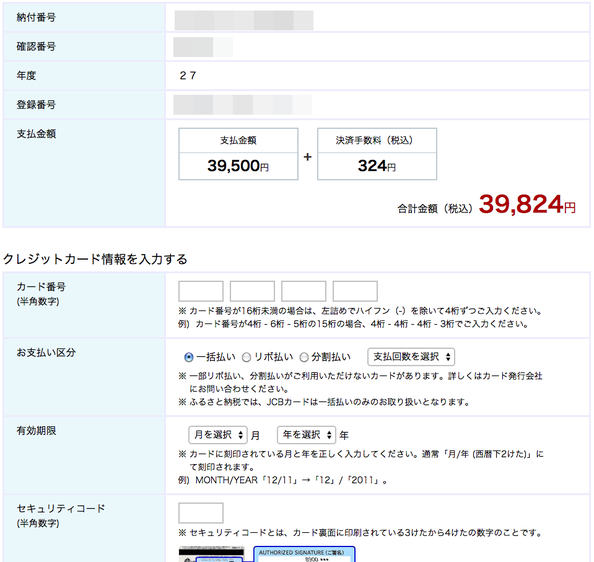Select the リボ払い radio button
Viewport: 594px width, 562px height.
click(x=246, y=357)
